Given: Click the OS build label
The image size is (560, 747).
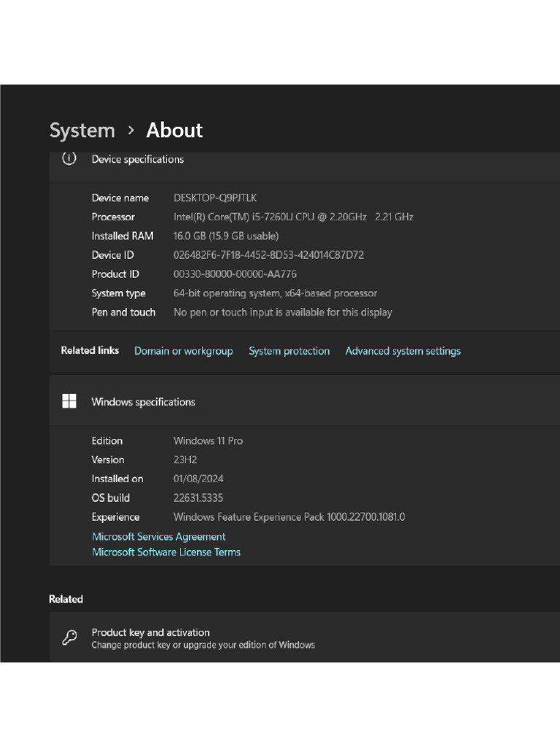Looking at the screenshot, I should pyautogui.click(x=111, y=498).
